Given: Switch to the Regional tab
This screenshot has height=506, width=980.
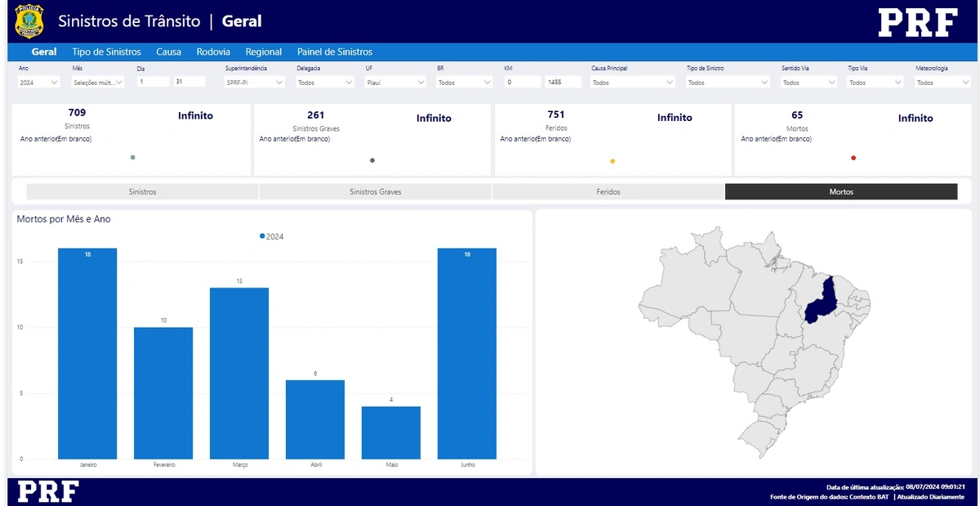Looking at the screenshot, I should pos(264,51).
